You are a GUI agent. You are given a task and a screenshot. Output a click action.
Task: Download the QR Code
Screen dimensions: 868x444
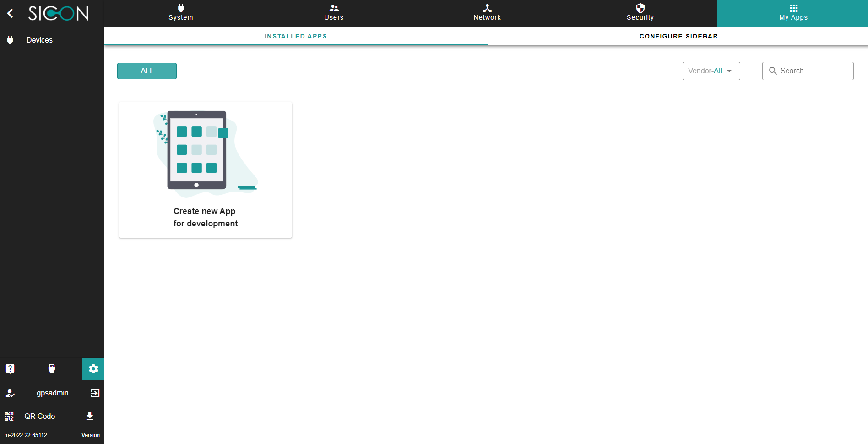pos(90,416)
